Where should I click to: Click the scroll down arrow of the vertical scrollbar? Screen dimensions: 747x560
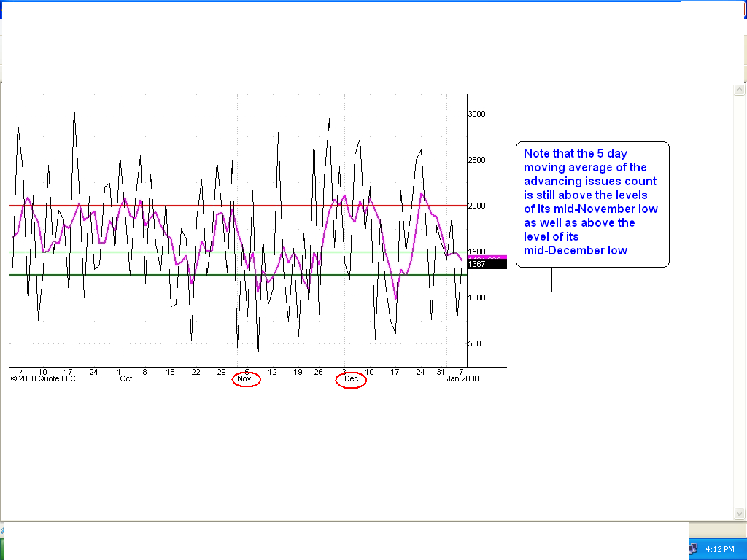point(739,513)
